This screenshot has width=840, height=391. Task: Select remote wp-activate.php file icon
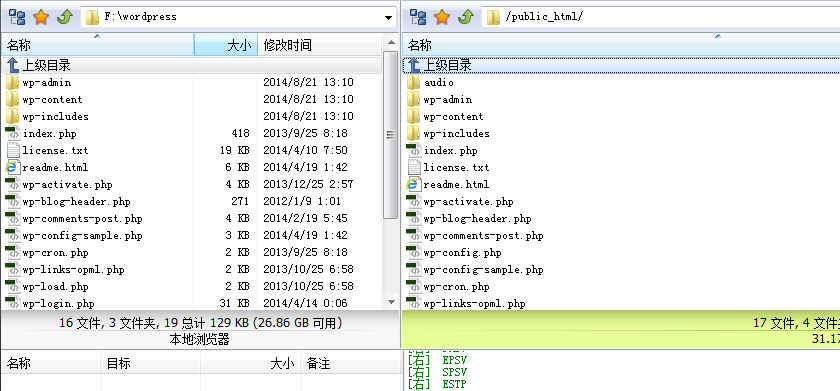point(414,202)
